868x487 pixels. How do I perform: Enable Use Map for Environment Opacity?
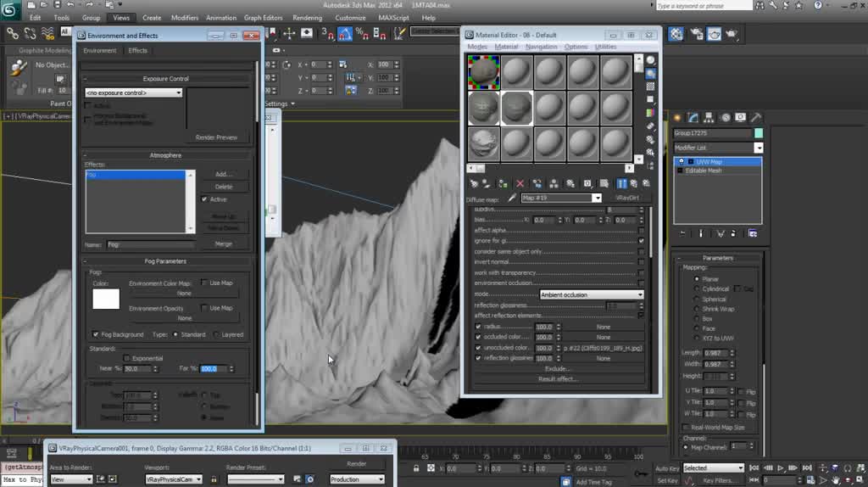tap(204, 307)
